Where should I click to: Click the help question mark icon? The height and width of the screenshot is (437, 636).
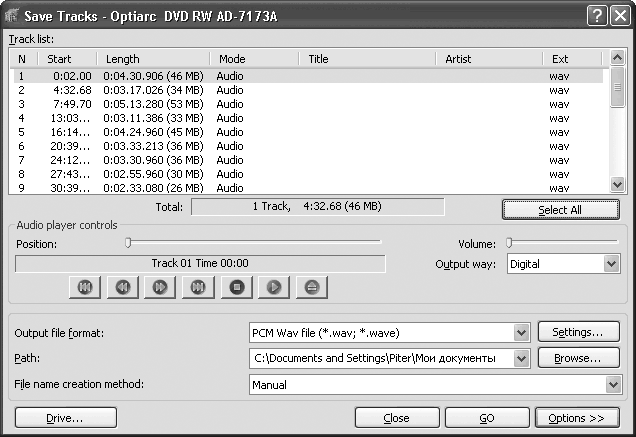(595, 14)
